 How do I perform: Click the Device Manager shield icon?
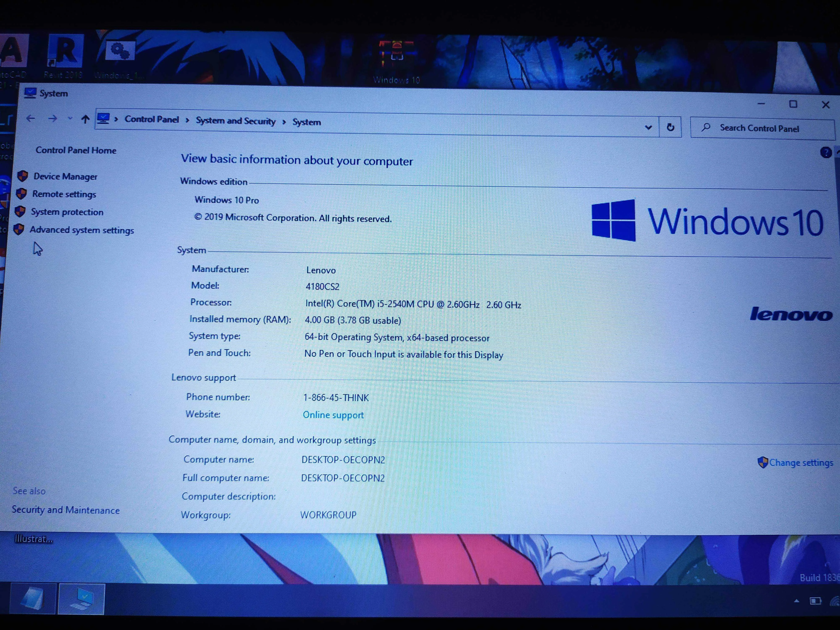[x=23, y=176]
